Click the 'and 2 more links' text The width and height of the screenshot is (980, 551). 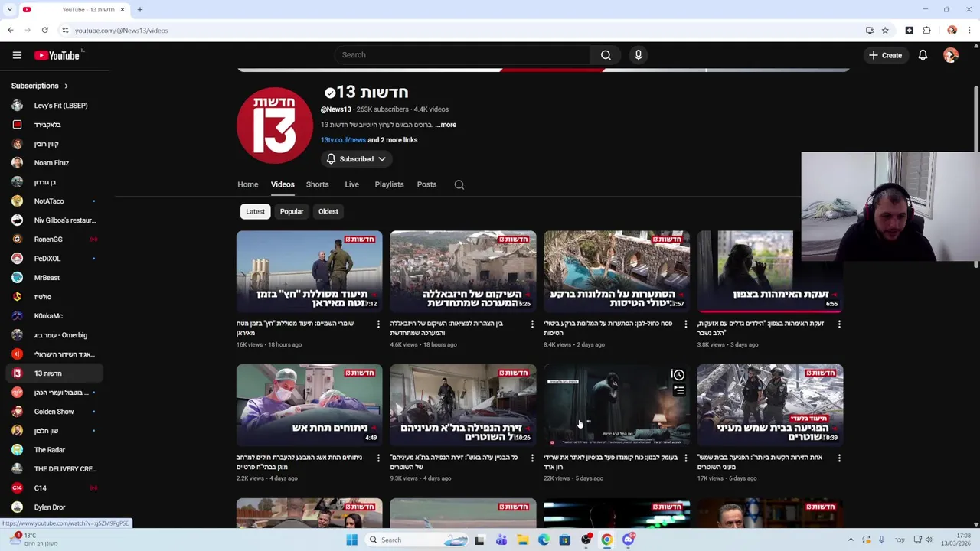point(392,140)
